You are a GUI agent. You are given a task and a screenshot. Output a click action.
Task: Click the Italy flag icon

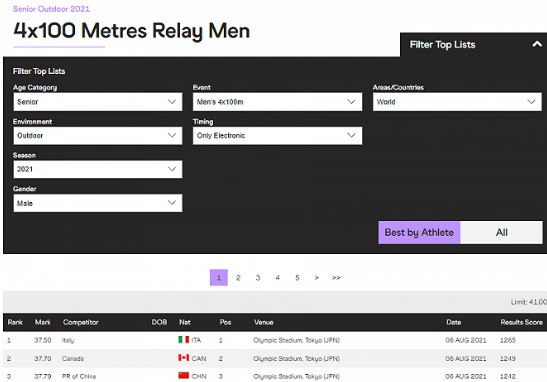click(x=183, y=339)
